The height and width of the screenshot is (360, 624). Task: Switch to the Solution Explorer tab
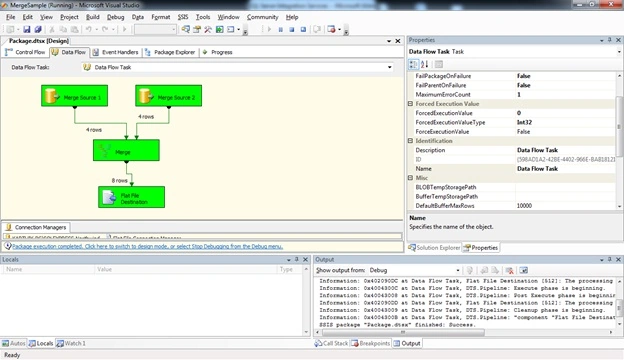point(434,247)
